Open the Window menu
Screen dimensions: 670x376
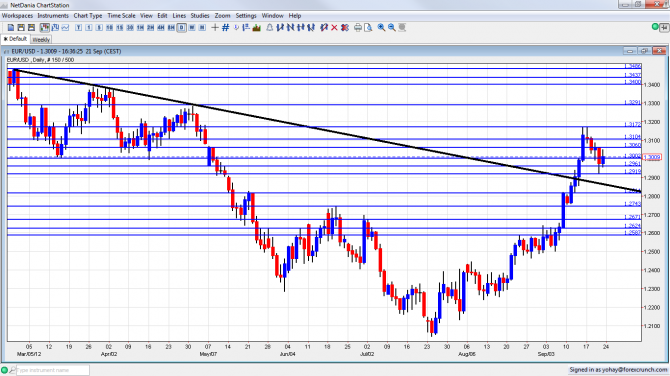tap(272, 15)
